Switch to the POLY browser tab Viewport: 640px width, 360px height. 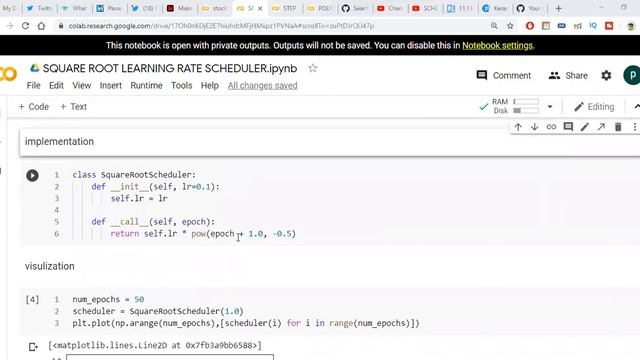point(320,8)
